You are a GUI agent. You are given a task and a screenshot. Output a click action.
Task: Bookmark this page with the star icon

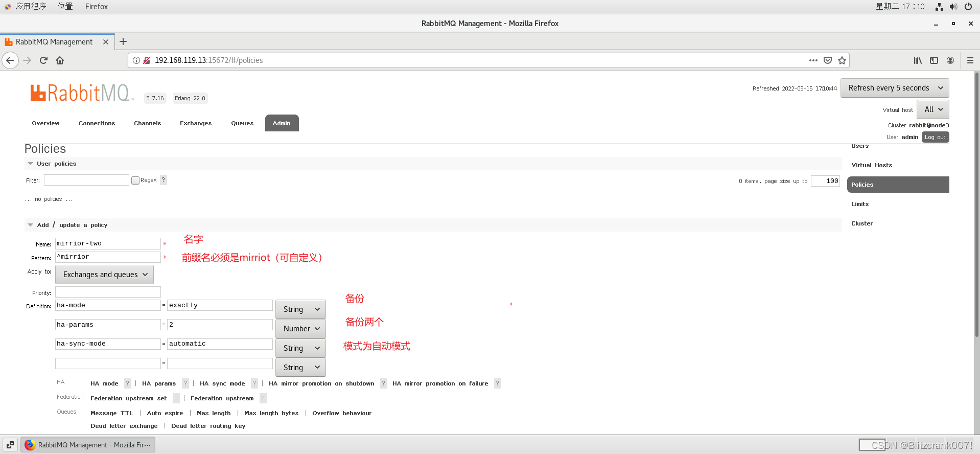[x=842, y=60]
